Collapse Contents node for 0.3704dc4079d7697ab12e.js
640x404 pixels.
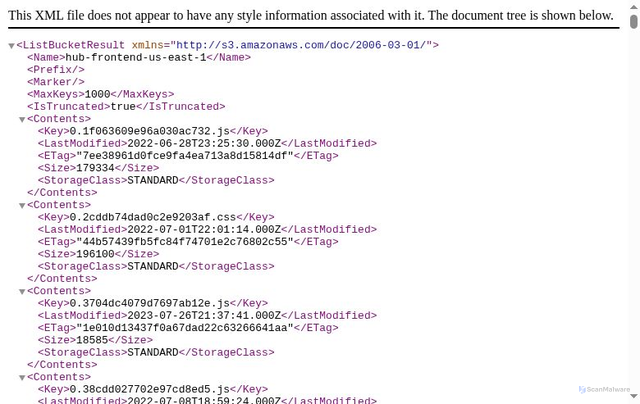(x=22, y=292)
